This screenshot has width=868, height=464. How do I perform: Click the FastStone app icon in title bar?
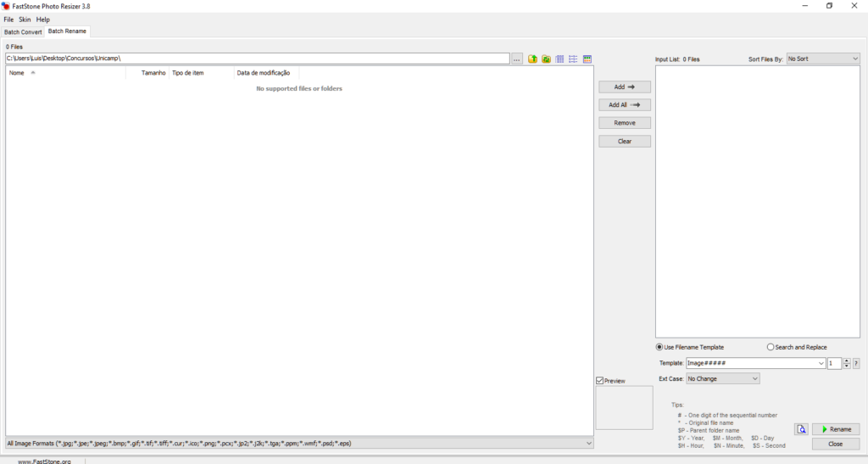[6, 6]
